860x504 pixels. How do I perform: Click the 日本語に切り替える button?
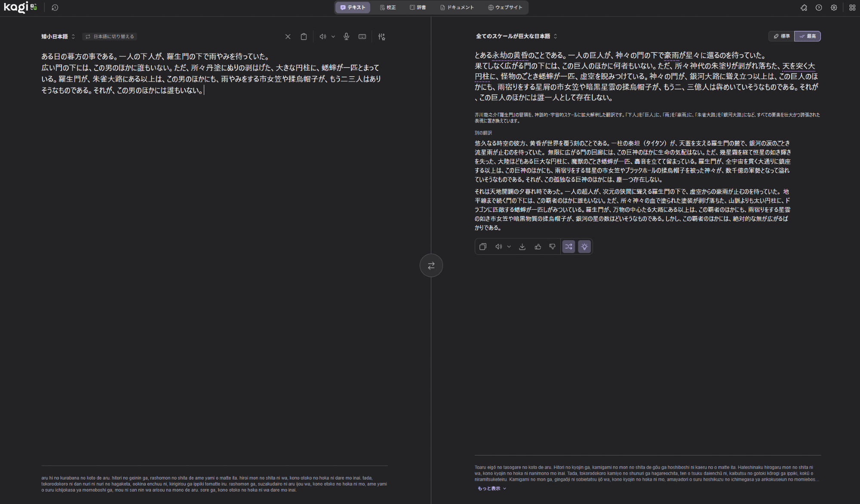110,37
